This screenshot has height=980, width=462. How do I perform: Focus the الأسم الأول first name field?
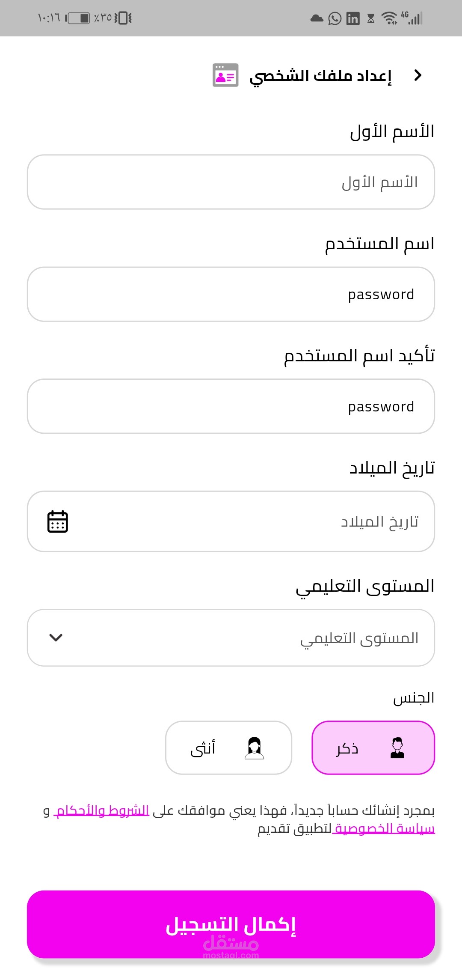click(x=231, y=182)
